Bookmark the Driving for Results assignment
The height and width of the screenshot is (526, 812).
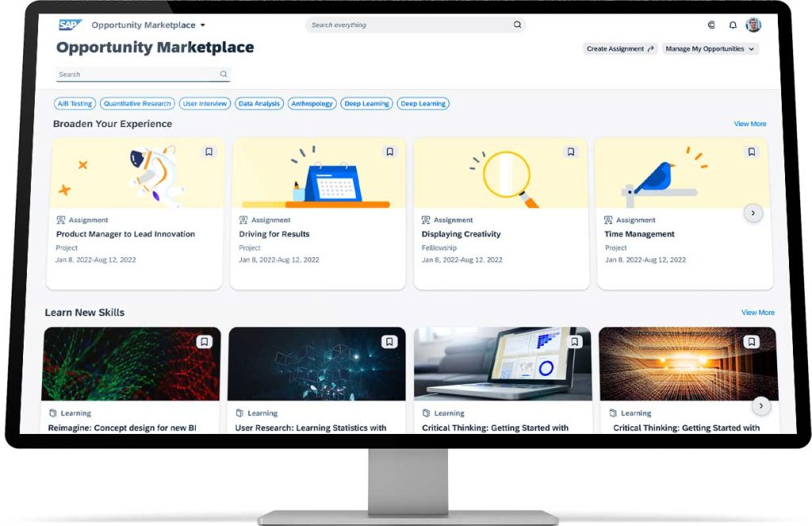click(x=389, y=152)
